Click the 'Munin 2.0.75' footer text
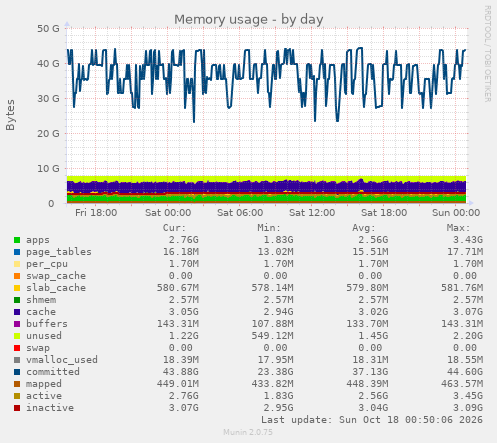The width and height of the screenshot is (497, 443). pos(248,432)
